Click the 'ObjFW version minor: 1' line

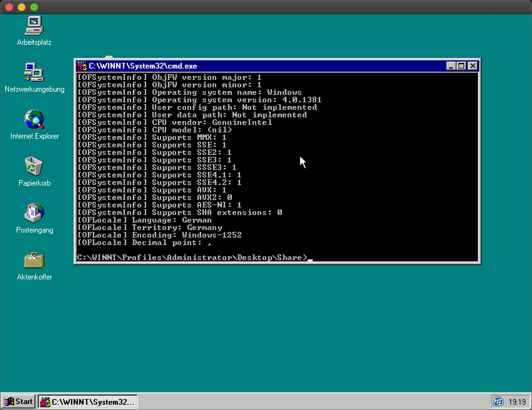(x=169, y=85)
